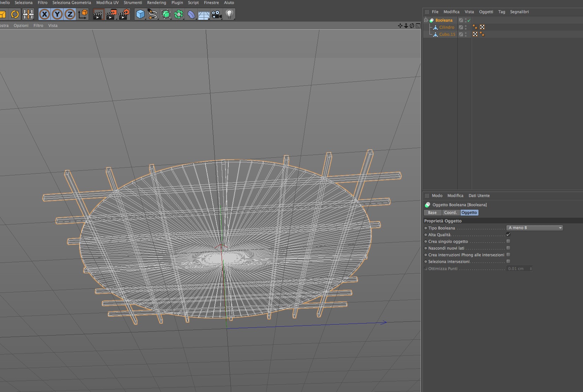Toggle the X axis lock
The height and width of the screenshot is (392, 583).
click(x=44, y=14)
